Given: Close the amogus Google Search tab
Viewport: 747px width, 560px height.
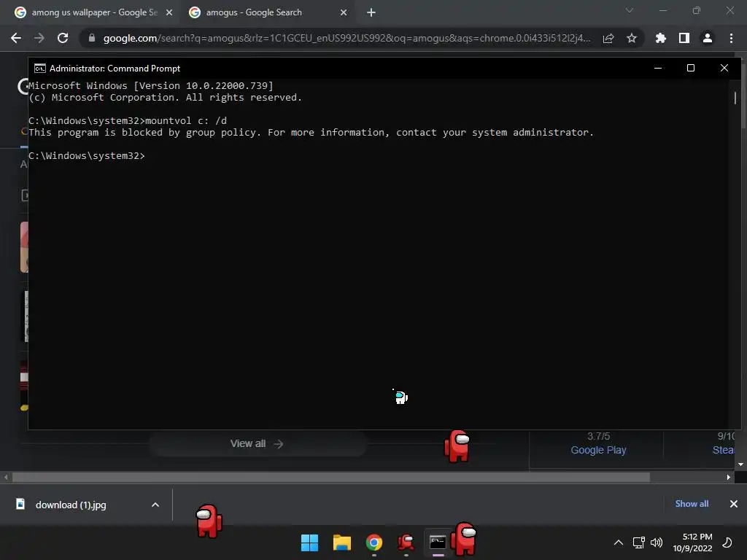Looking at the screenshot, I should click(344, 13).
